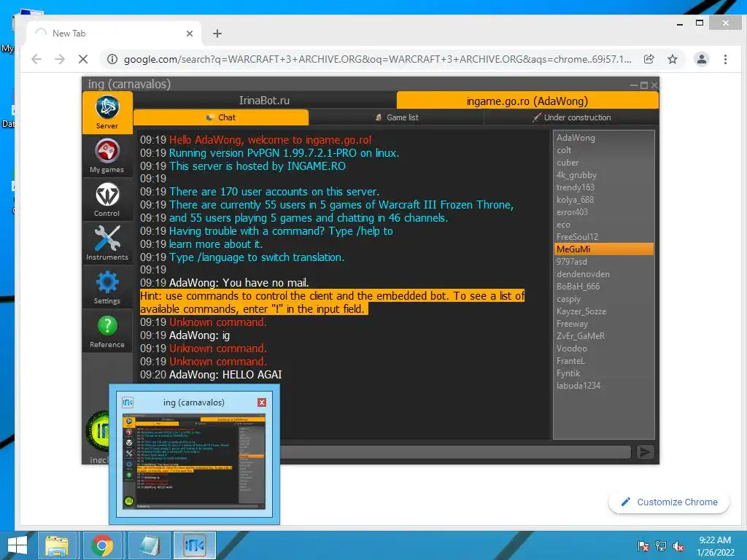This screenshot has height=560, width=747.
Task: Select user caspiy in the list
Action: (604, 298)
